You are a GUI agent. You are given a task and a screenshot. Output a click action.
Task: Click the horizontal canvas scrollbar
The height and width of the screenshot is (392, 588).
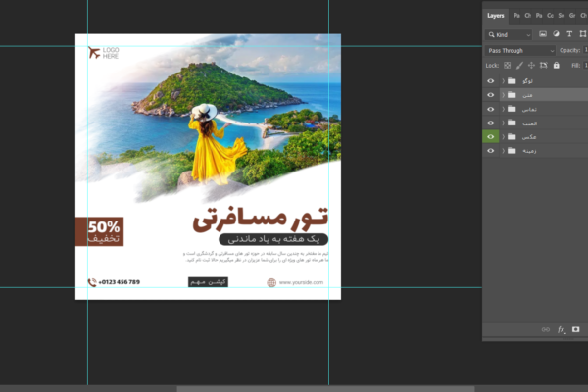coord(325,389)
